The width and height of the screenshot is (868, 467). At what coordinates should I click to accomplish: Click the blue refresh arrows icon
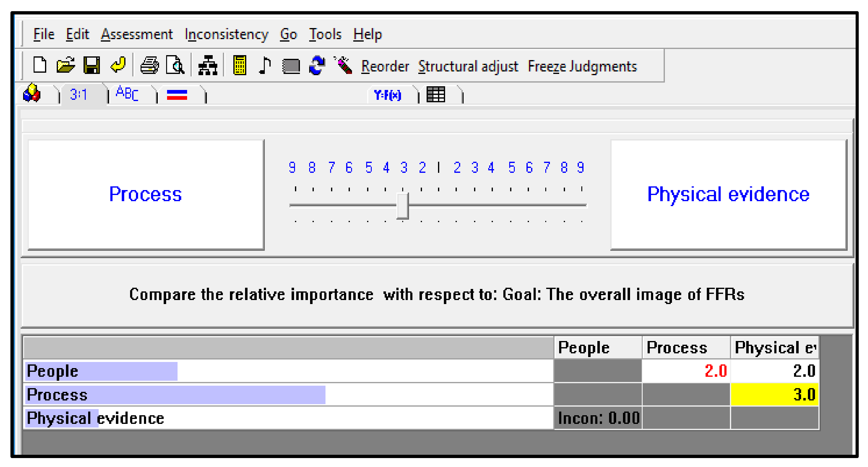(x=317, y=65)
